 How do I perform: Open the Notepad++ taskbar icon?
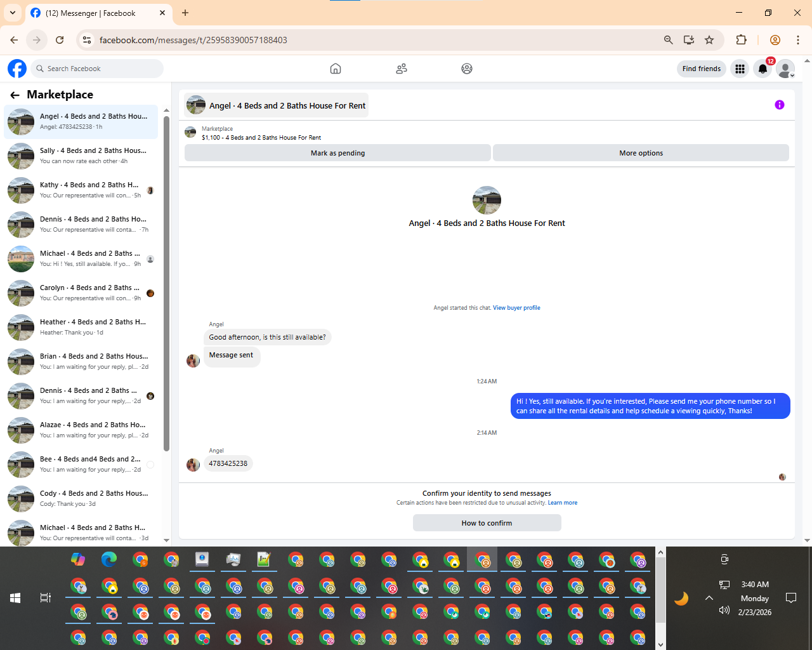click(x=265, y=559)
